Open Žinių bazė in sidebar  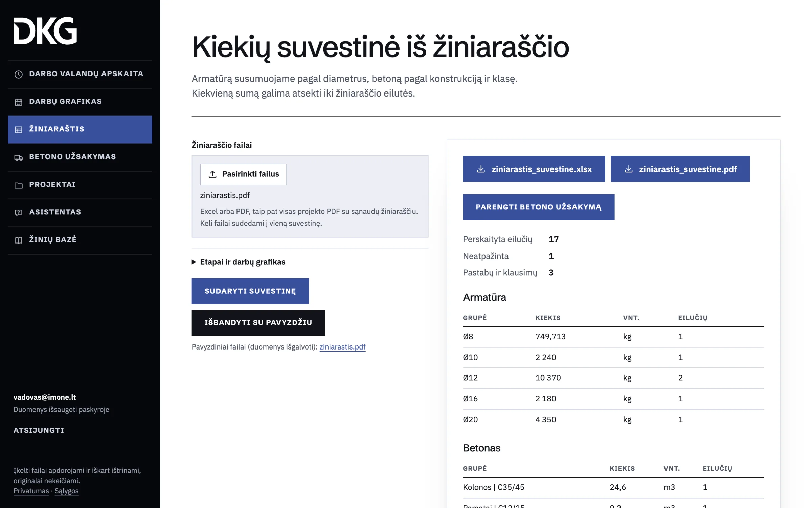[x=80, y=240]
